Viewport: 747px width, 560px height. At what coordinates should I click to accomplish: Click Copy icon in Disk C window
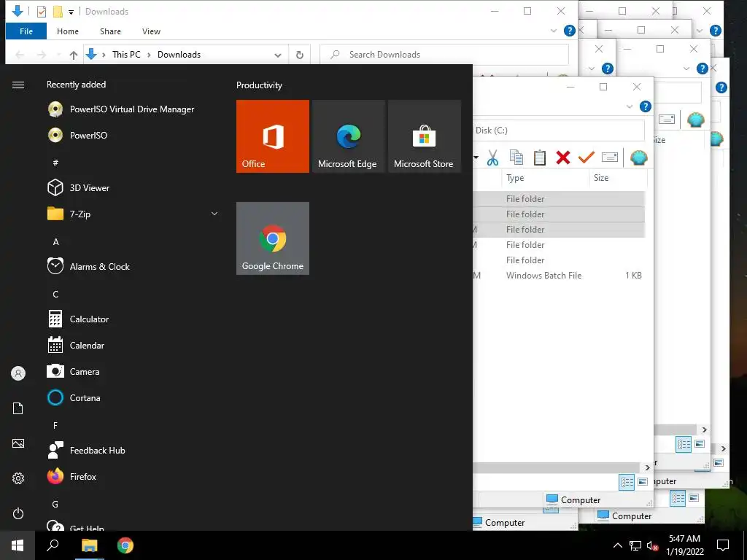tap(516, 157)
